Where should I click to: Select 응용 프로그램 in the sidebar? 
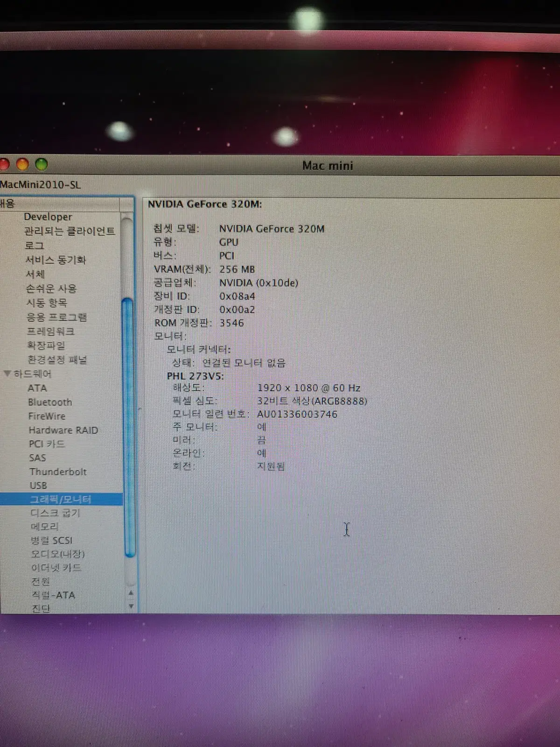57,317
